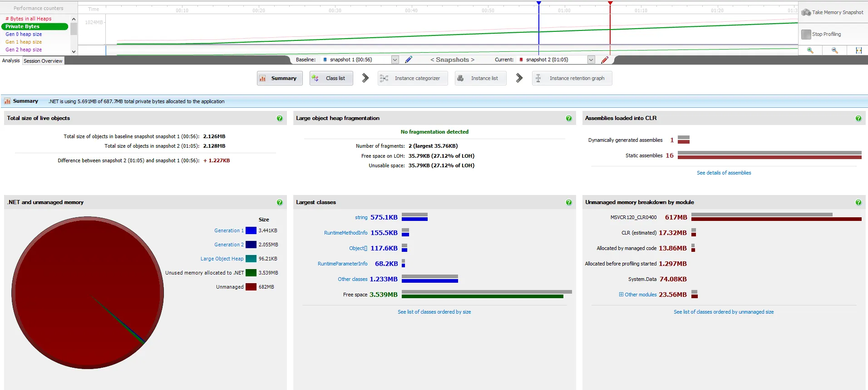This screenshot has width=868, height=390.
Task: Click the "2 (largest 35.76KB)" fragments value
Action: (x=433, y=146)
